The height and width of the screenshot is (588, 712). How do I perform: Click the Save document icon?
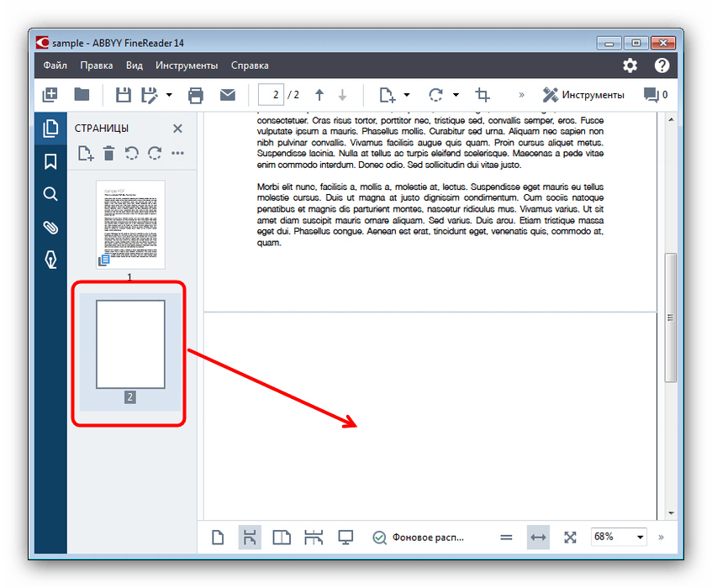click(x=124, y=95)
